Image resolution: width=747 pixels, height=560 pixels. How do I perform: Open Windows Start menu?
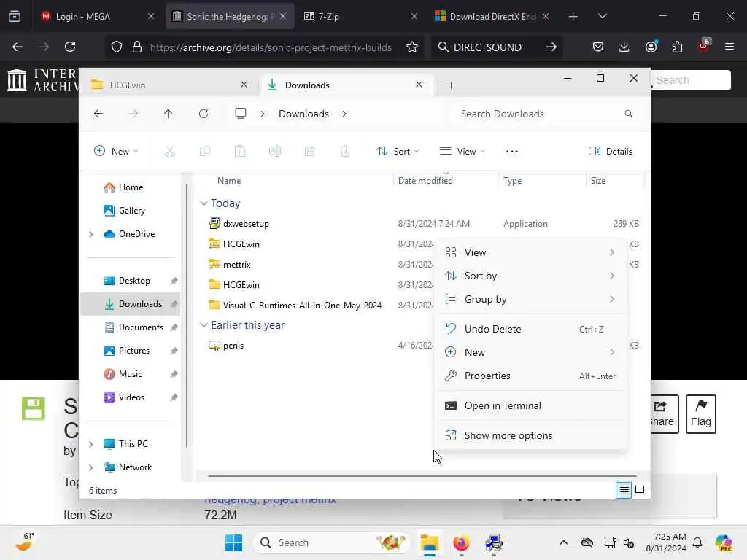click(233, 542)
